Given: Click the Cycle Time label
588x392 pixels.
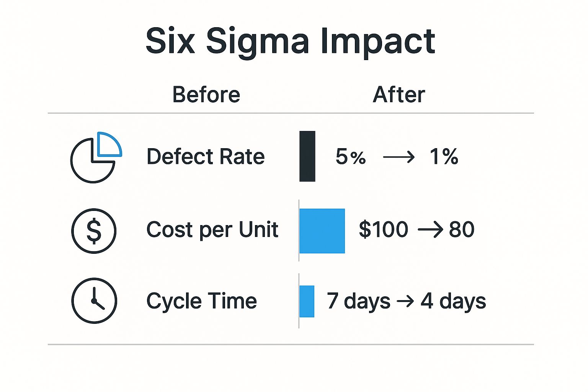Looking at the screenshot, I should 201,301.
